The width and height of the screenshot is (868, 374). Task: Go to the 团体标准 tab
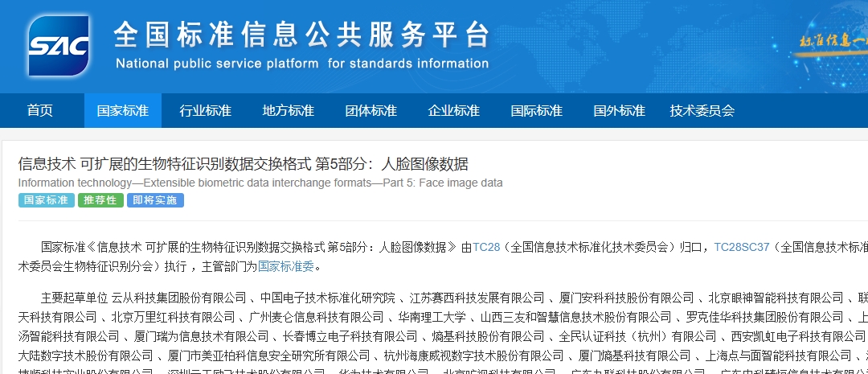pos(371,111)
